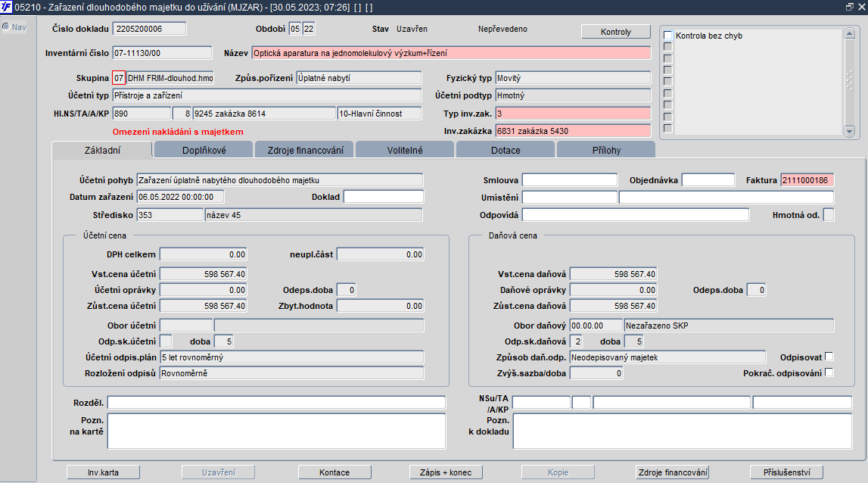Click the Kontace button
Viewport: 868px width, 483px height.
point(334,472)
